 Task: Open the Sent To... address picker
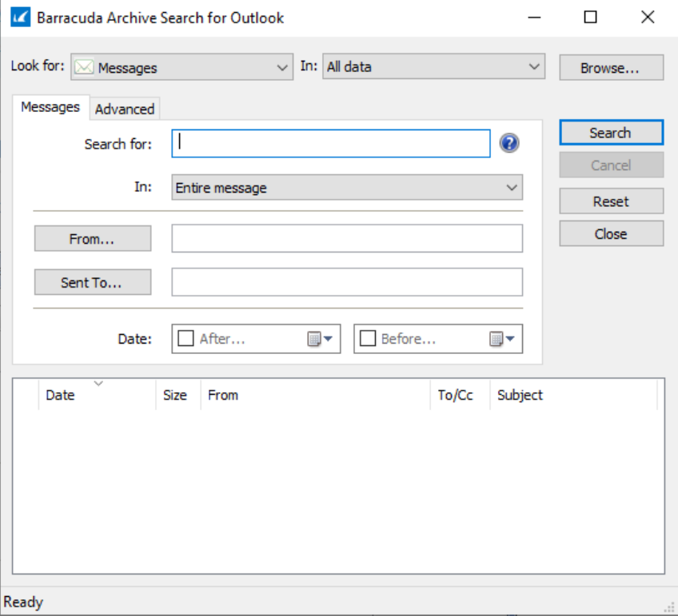tap(93, 282)
